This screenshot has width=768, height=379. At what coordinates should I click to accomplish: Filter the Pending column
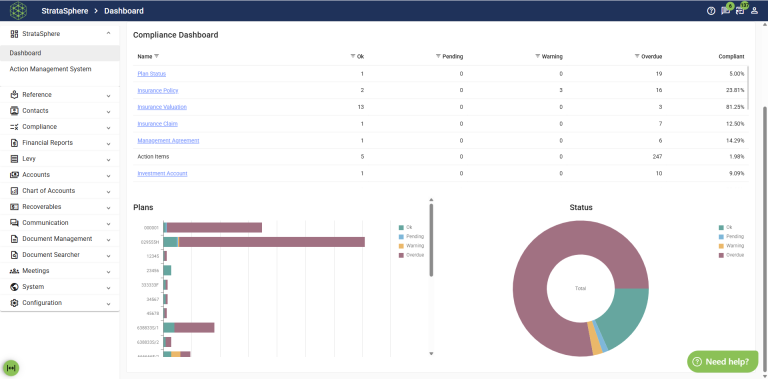click(438, 56)
